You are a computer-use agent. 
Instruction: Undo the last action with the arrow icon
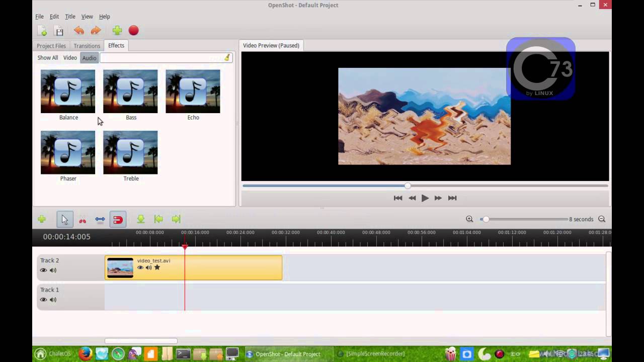(79, 31)
